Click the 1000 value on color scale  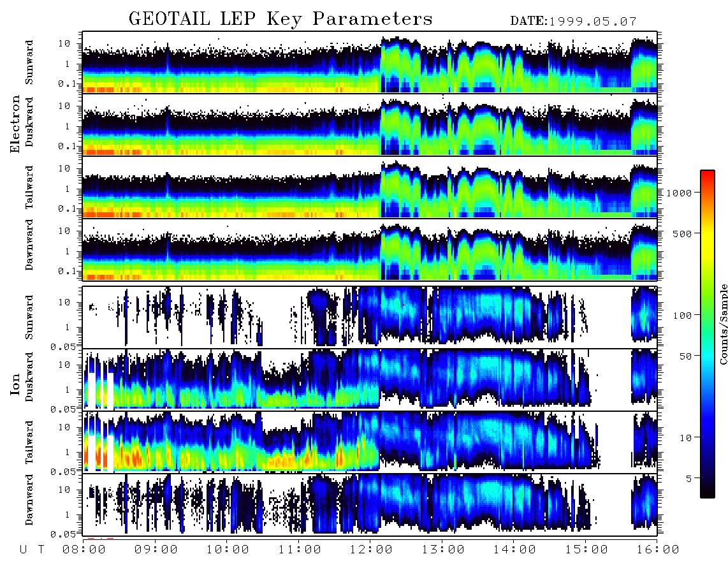[x=679, y=193]
